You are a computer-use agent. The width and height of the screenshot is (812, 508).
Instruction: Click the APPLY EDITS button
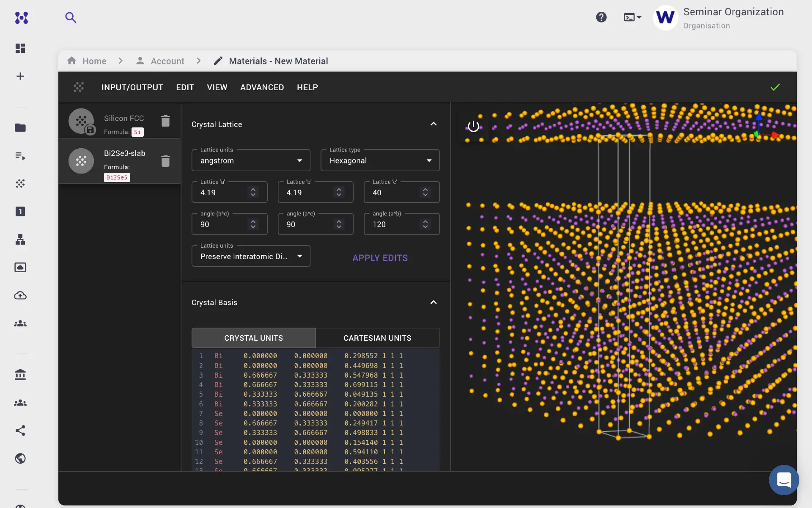[x=380, y=258]
